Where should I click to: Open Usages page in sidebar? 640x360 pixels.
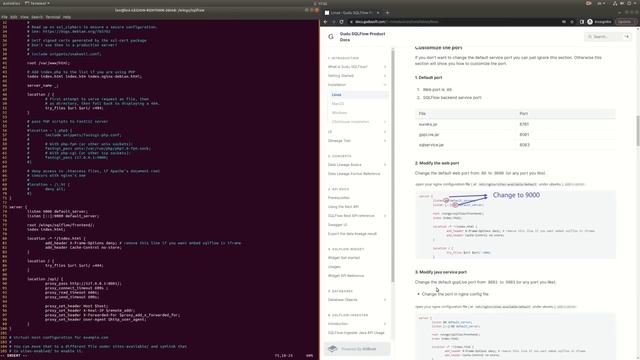(x=334, y=267)
